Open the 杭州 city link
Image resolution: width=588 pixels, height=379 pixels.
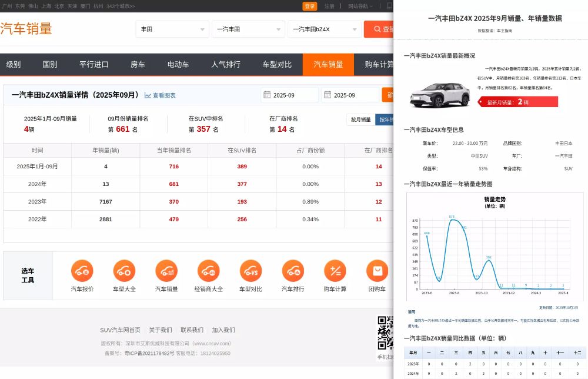98,6
